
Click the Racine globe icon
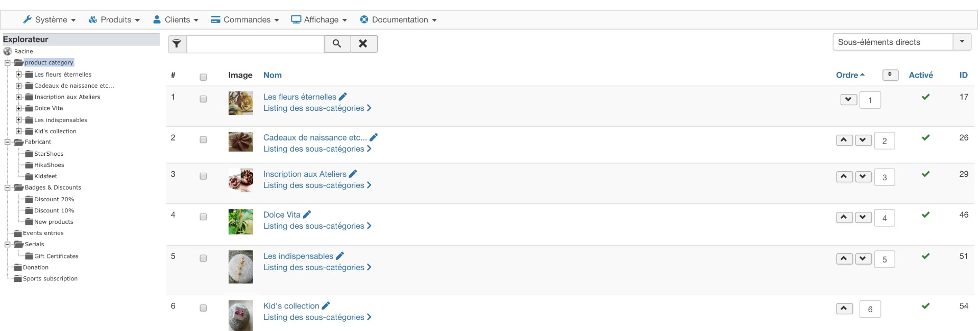[x=8, y=51]
